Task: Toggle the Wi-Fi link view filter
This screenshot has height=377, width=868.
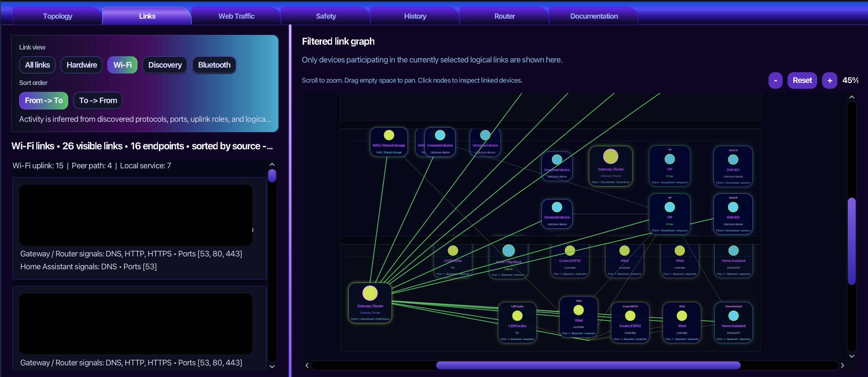Action: click(x=122, y=65)
